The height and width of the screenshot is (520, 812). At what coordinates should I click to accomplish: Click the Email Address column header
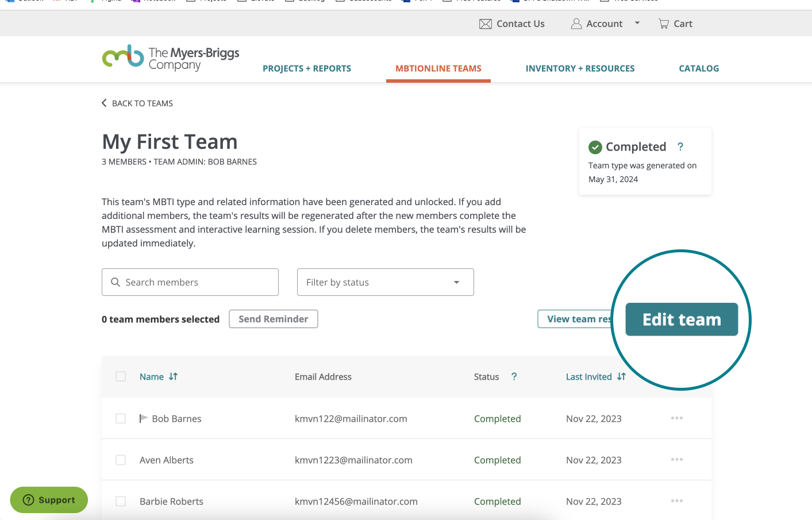click(323, 377)
